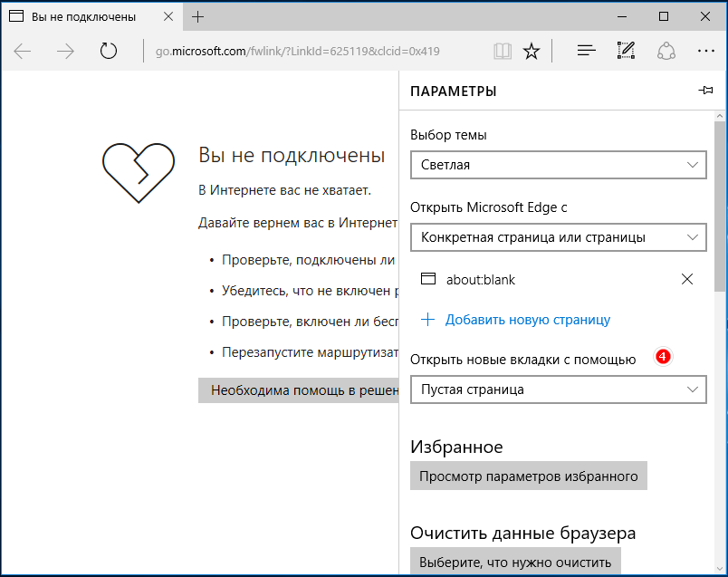Open a new tab with plus button

198,17
